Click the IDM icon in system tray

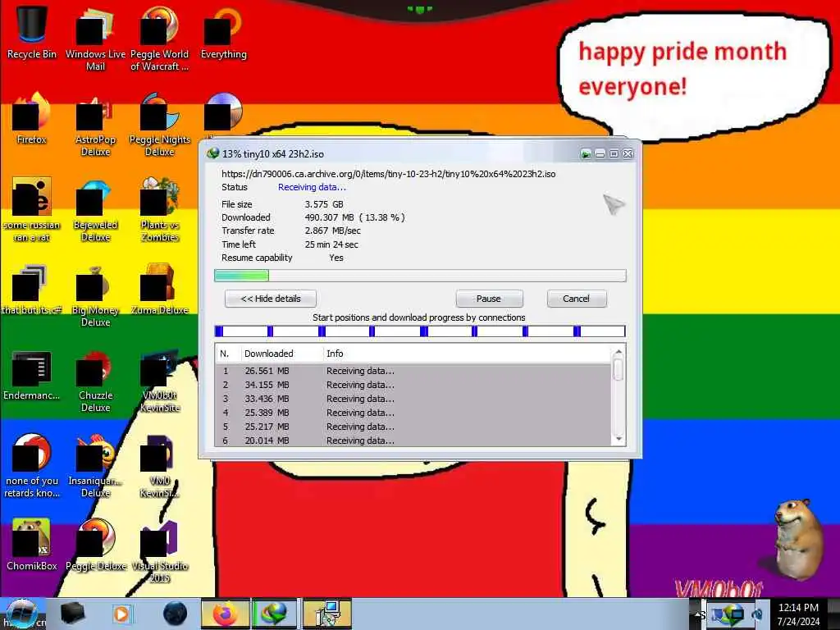(731, 614)
